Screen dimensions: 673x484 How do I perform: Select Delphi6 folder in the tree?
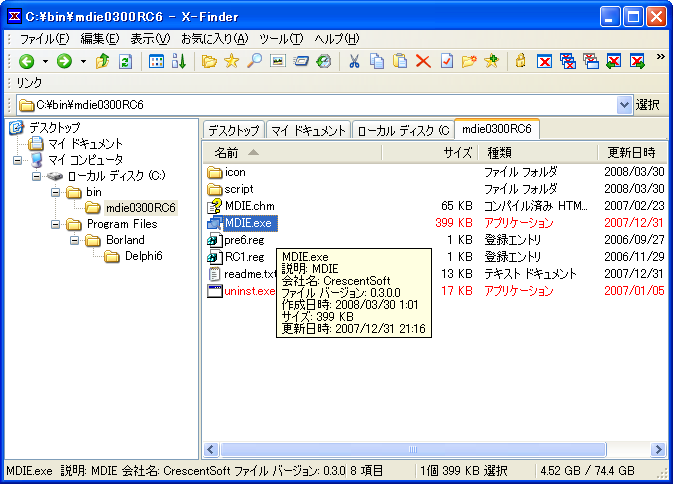[143, 256]
